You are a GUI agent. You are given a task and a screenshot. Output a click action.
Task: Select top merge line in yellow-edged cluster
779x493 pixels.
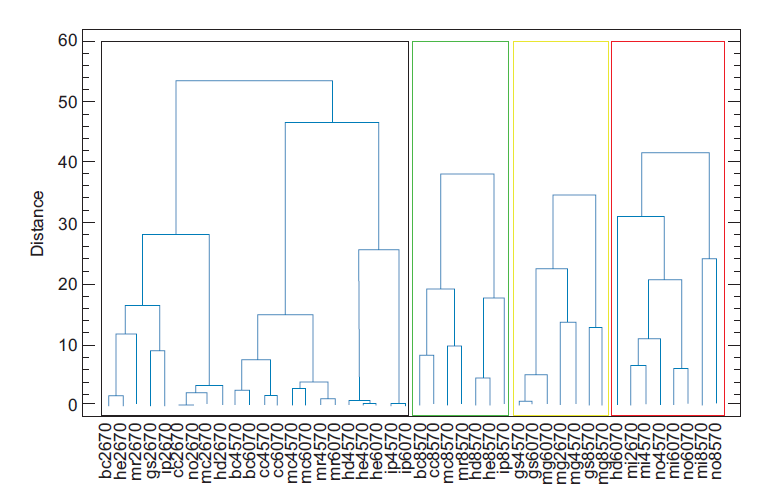coord(573,195)
